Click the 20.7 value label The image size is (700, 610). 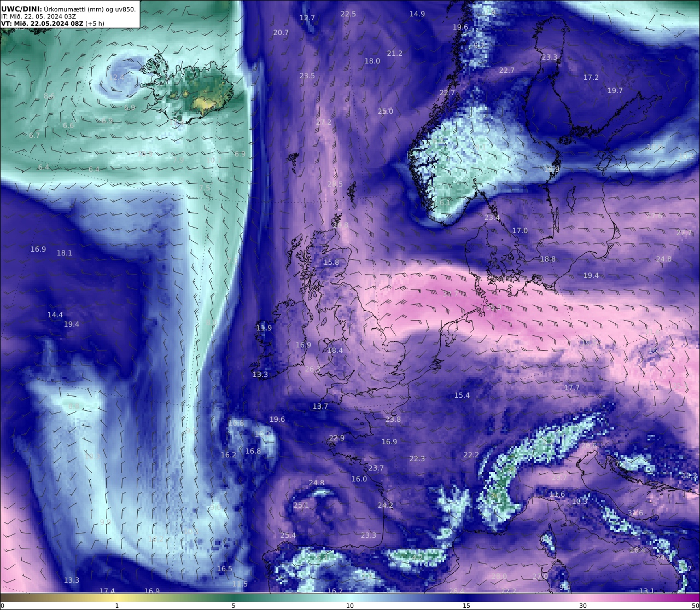coord(281,33)
